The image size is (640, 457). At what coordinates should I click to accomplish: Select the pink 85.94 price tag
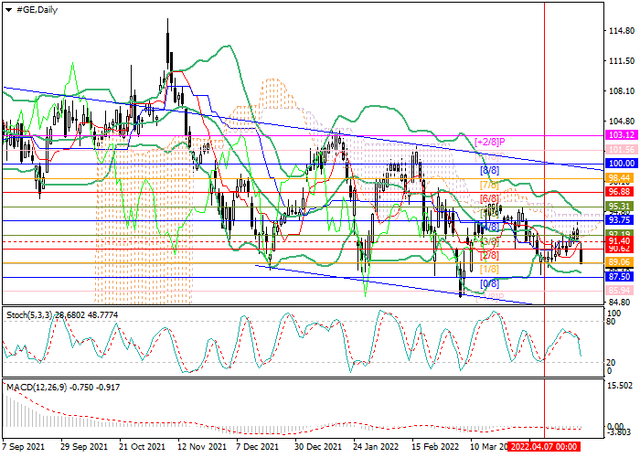tap(620, 291)
